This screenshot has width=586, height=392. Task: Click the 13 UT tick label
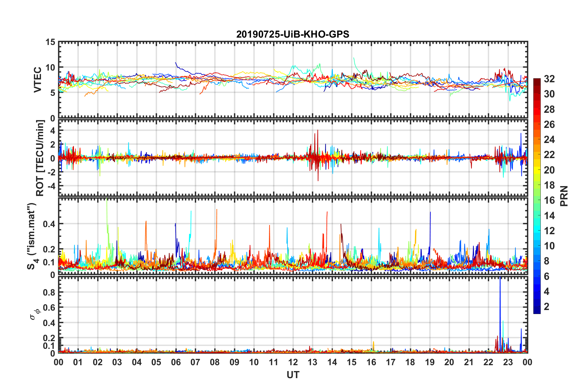pos(312,362)
